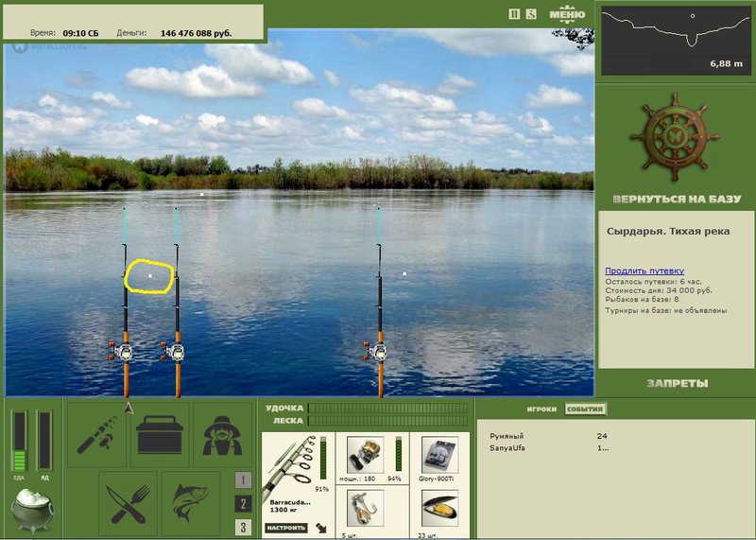The width and height of the screenshot is (756, 540).
Task: Open the tackle box icon
Action: point(160,435)
